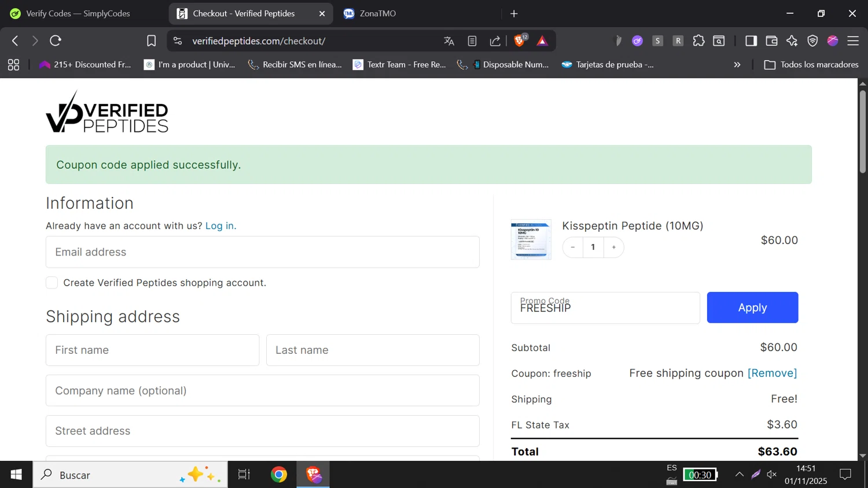Click the address bar URL
The image size is (868, 488).
click(x=259, y=41)
